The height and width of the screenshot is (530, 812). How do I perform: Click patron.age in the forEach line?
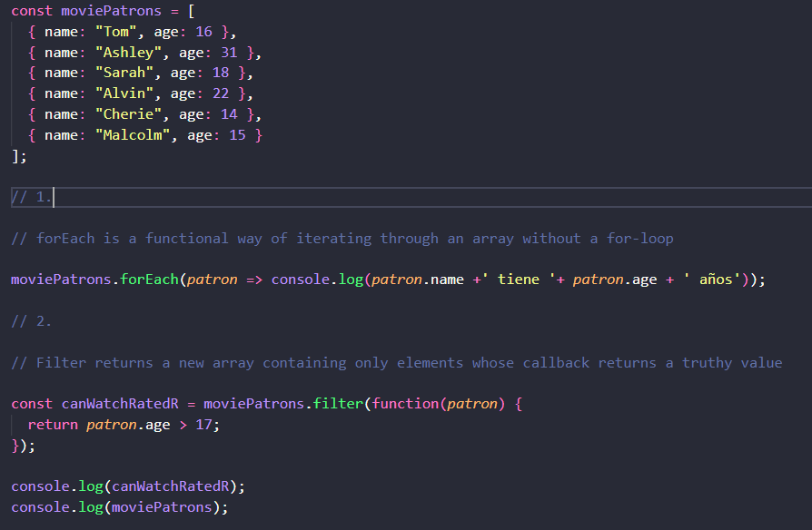pyautogui.click(x=615, y=280)
